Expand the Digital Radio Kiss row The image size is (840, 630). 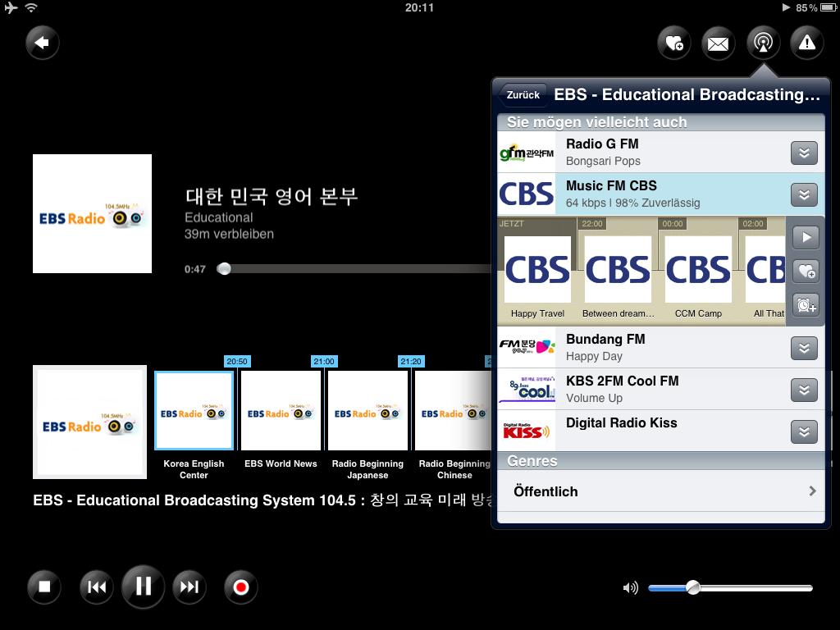click(804, 431)
